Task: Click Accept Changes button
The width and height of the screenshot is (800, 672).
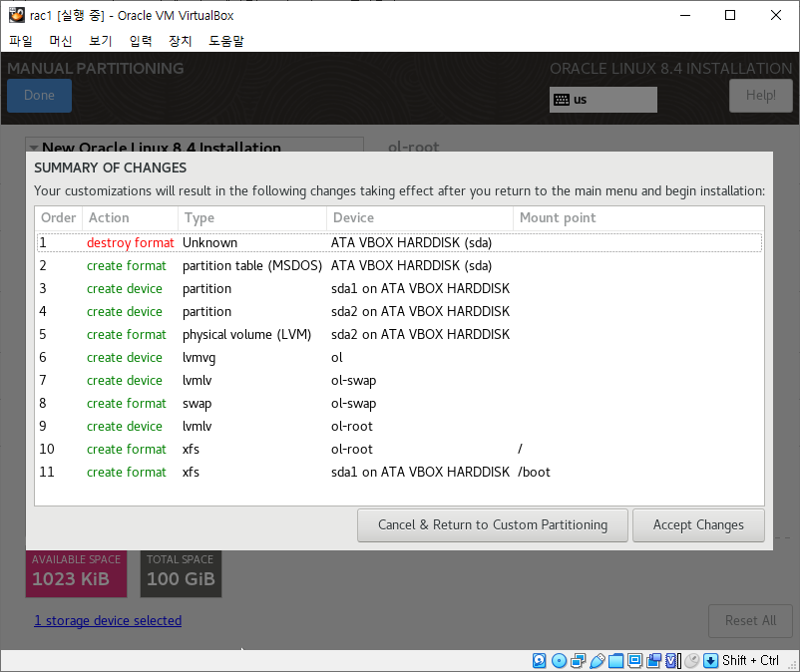Action: [698, 525]
